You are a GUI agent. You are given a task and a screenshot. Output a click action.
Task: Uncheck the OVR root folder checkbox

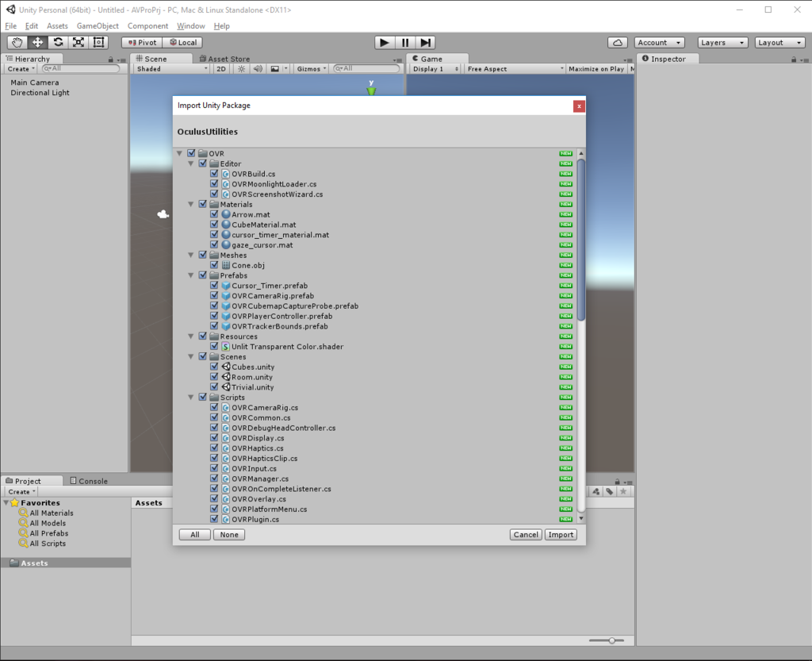(x=191, y=153)
